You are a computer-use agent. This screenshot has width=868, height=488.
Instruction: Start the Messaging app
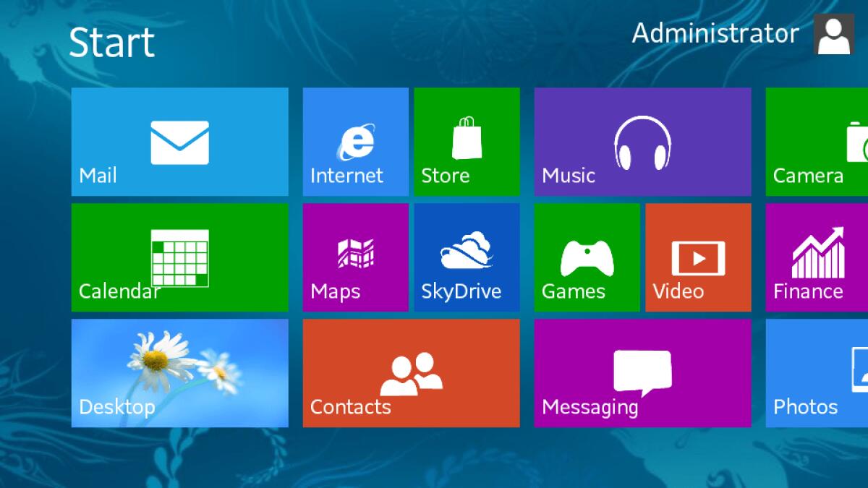click(x=642, y=373)
